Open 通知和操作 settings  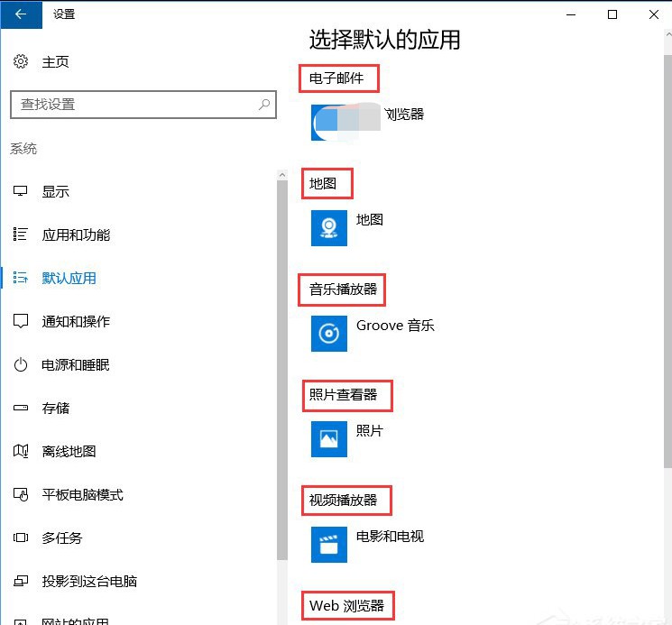(x=76, y=322)
